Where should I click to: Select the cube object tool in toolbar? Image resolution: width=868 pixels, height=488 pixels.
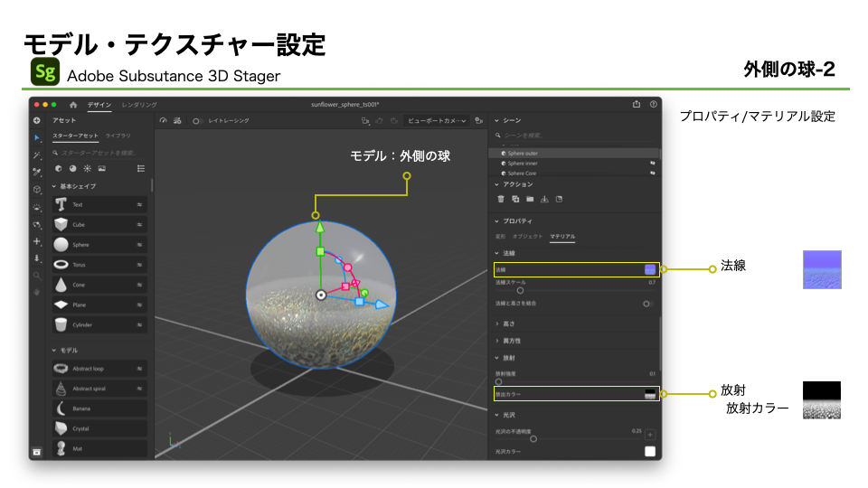(x=37, y=189)
